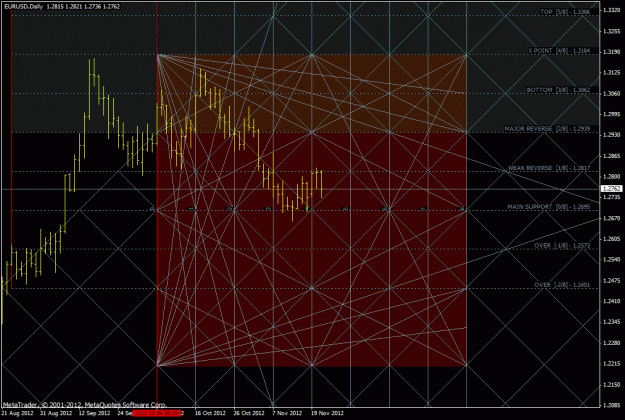Click the 1.2215 price scale value

click(611, 364)
